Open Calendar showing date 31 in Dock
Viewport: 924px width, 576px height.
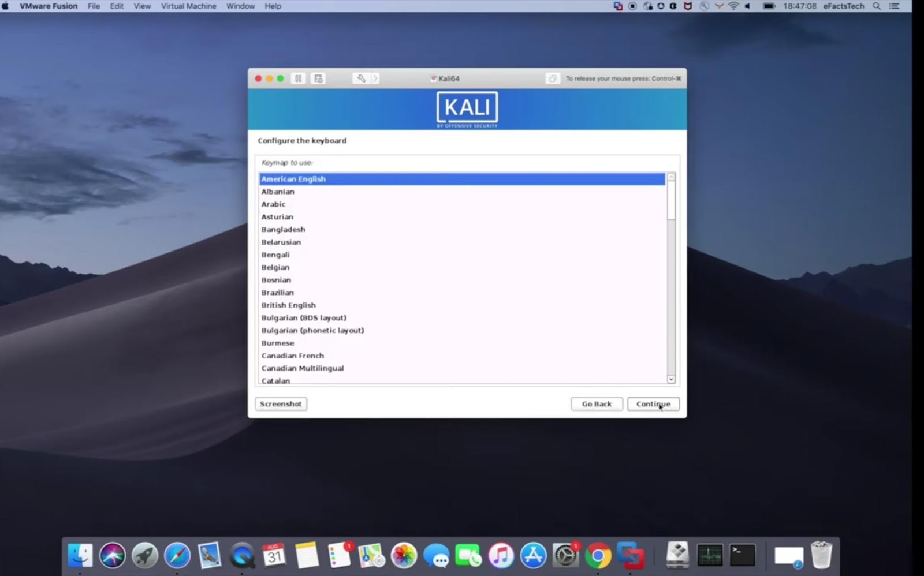tap(274, 556)
